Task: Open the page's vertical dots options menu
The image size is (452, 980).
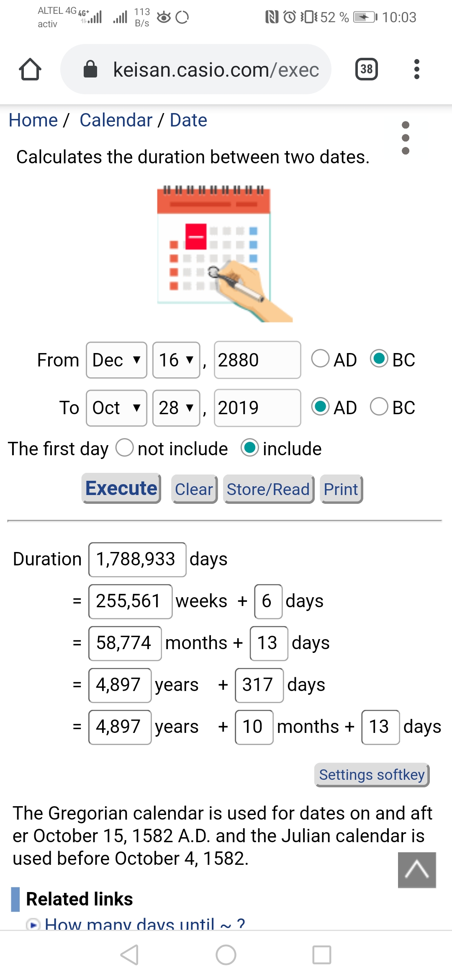Action: click(x=405, y=138)
